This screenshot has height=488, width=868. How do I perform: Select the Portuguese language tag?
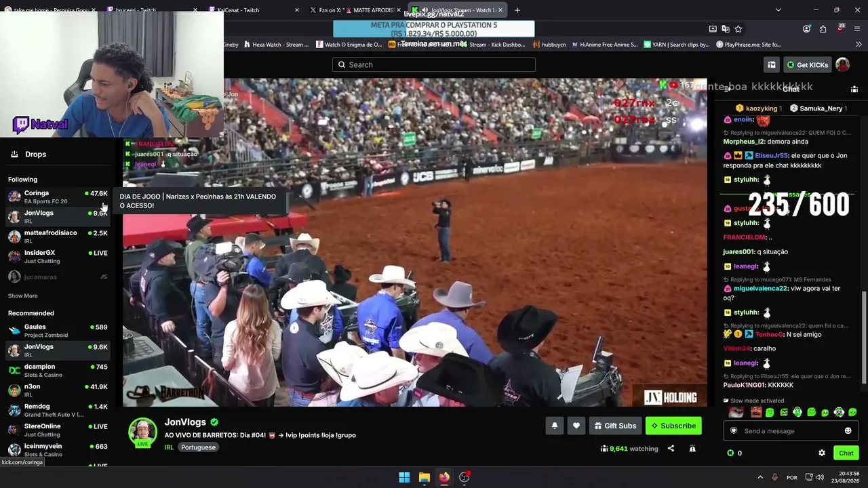(x=198, y=447)
